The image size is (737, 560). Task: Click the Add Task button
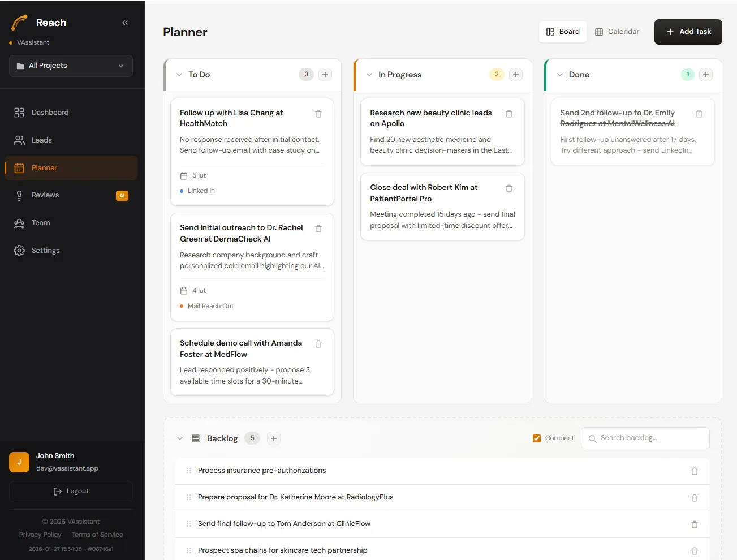point(688,32)
